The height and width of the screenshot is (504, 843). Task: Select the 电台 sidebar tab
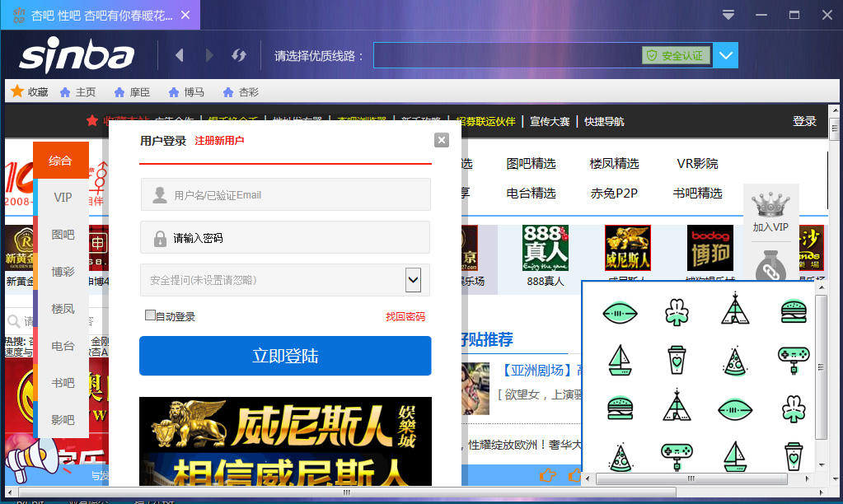(x=63, y=346)
